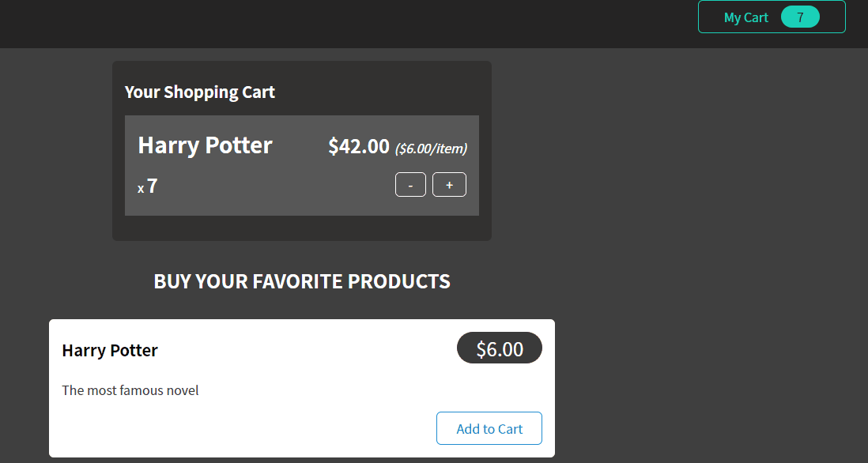The image size is (868, 463).
Task: Click the dark header bar at top
Action: (x=356, y=24)
